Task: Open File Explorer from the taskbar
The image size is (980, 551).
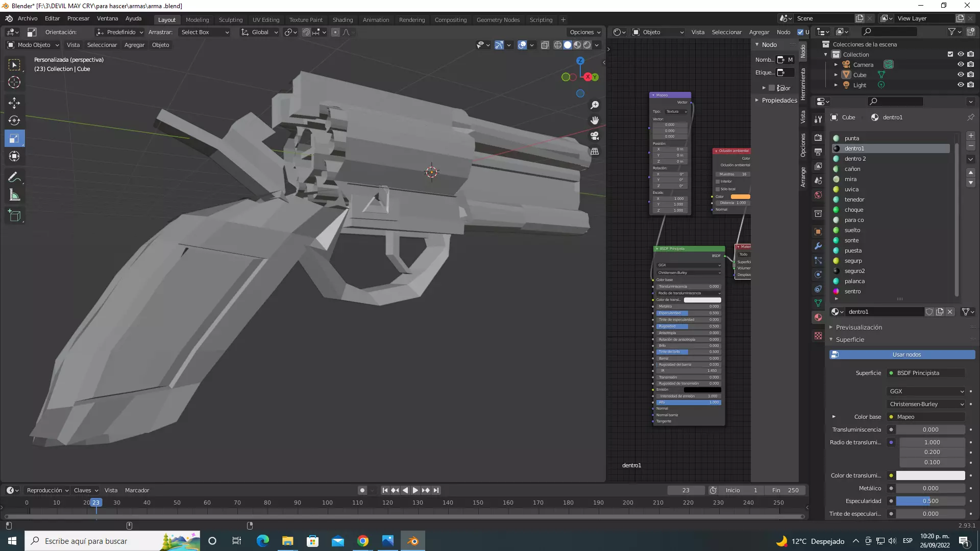Action: pos(287,541)
